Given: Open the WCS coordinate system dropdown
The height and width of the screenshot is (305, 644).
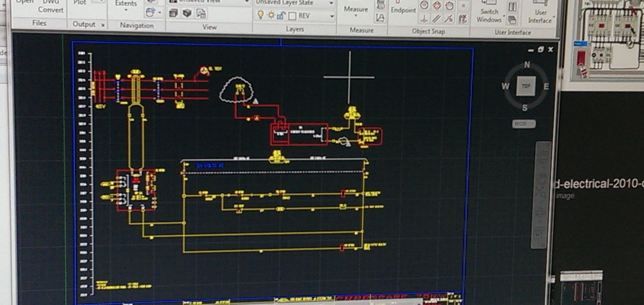Looking at the screenshot, I should tap(523, 124).
